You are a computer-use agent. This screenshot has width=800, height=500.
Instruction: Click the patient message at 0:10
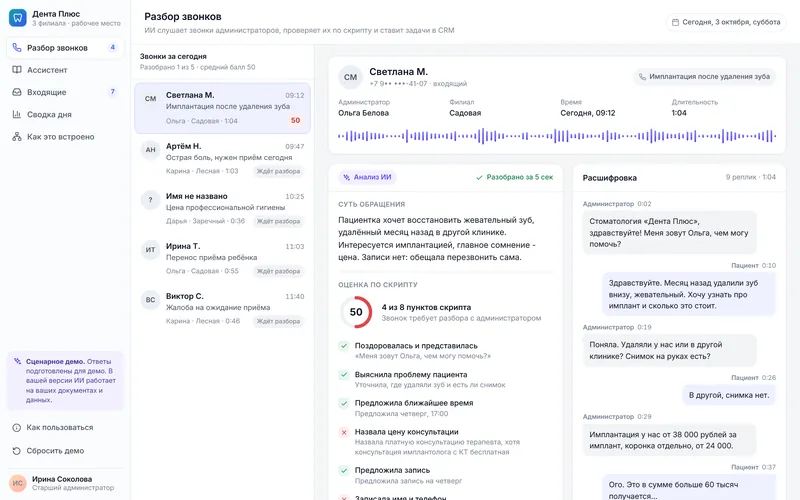(x=689, y=294)
